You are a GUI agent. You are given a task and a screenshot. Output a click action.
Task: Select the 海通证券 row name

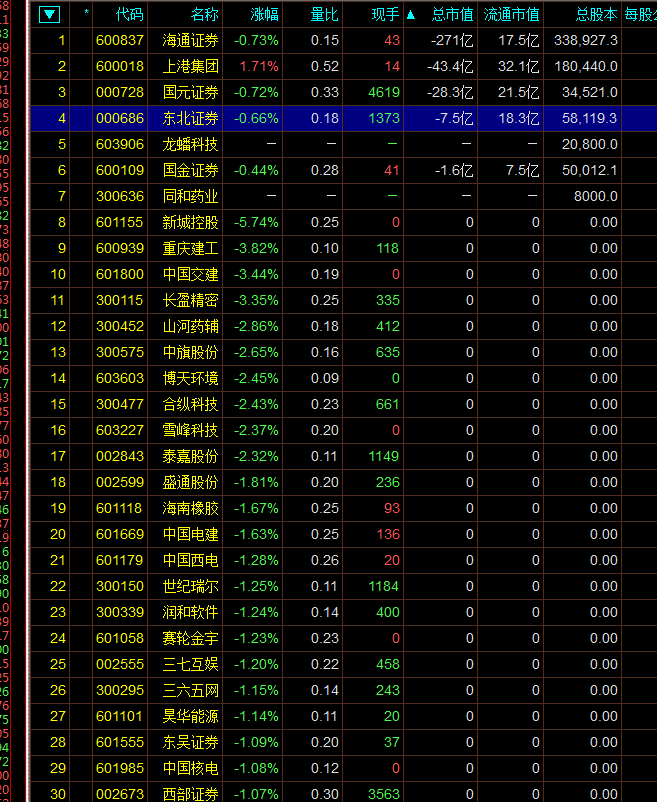[x=190, y=40]
